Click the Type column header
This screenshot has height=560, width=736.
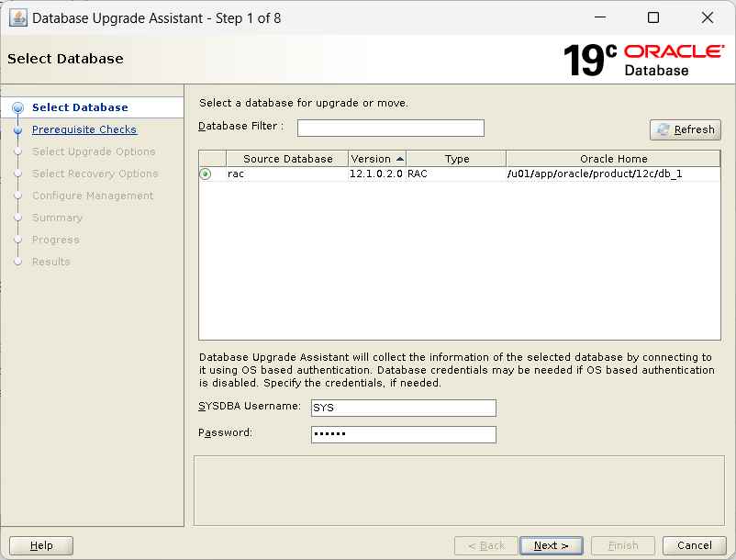pos(456,159)
